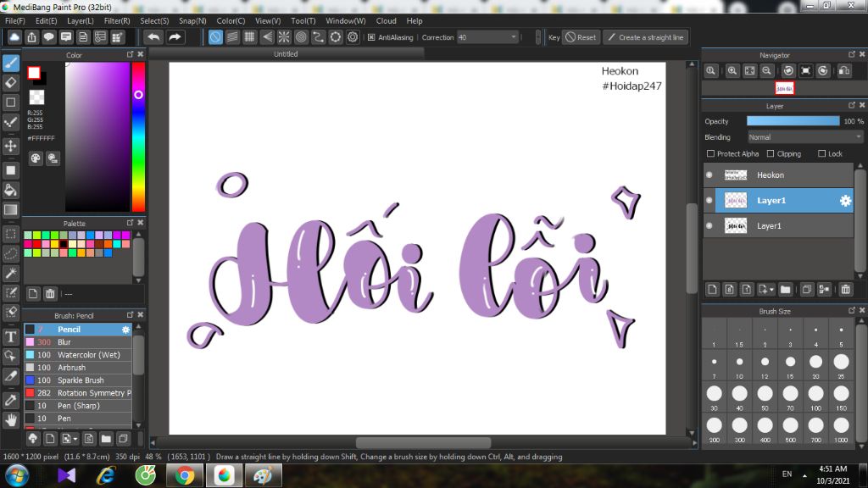
Task: Hide the Heokon layer
Action: tap(709, 175)
